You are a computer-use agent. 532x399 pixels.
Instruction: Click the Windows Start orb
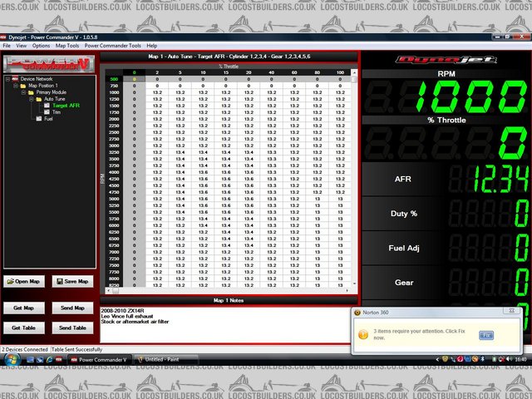click(12, 359)
